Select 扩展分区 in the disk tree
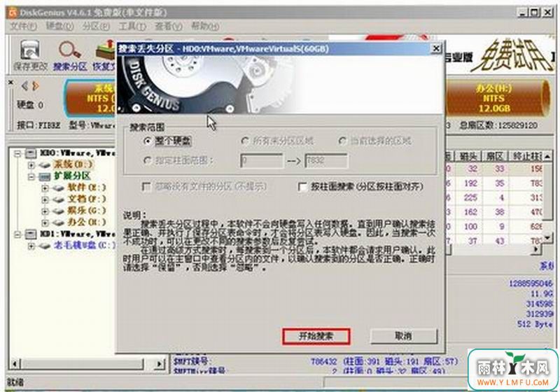The width and height of the screenshot is (560, 392). pyautogui.click(x=73, y=176)
